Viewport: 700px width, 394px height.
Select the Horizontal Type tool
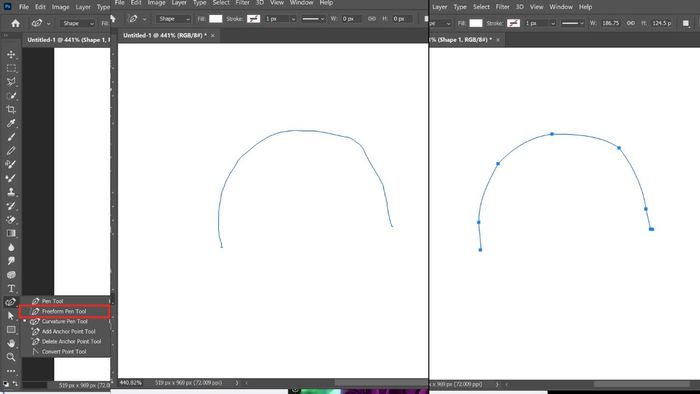click(11, 289)
